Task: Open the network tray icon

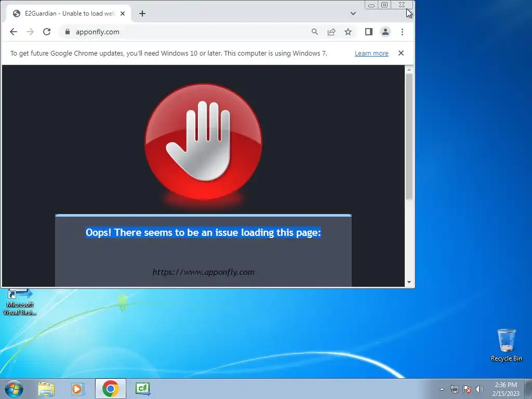Action: tap(454, 389)
